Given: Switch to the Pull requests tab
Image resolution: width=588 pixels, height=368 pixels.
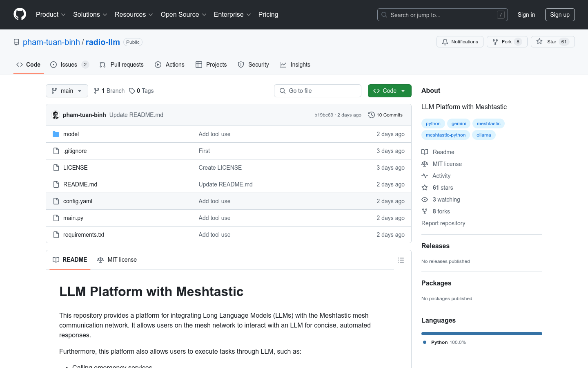Looking at the screenshot, I should (122, 65).
